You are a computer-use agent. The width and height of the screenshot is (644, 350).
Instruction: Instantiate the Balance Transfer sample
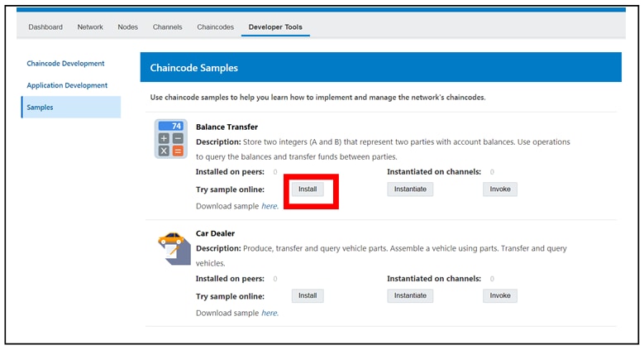(x=410, y=189)
